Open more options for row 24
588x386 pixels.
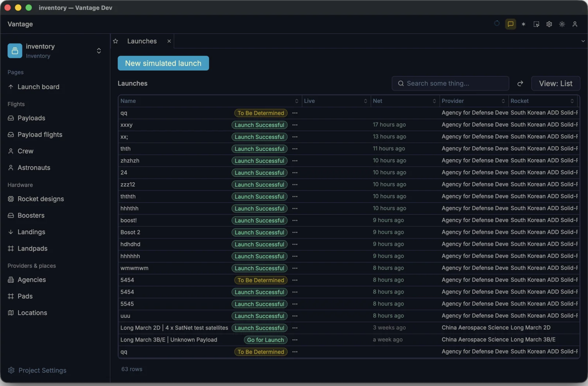[295, 173]
